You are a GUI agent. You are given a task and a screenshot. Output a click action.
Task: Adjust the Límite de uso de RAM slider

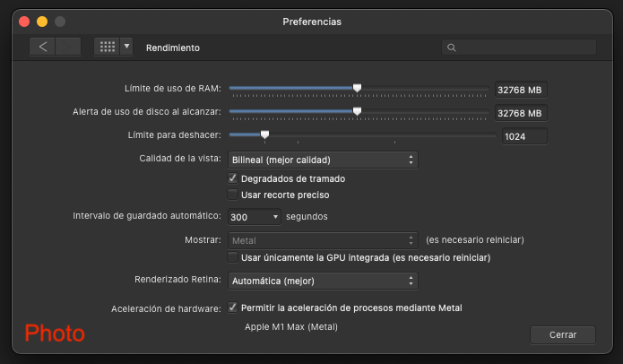click(357, 88)
